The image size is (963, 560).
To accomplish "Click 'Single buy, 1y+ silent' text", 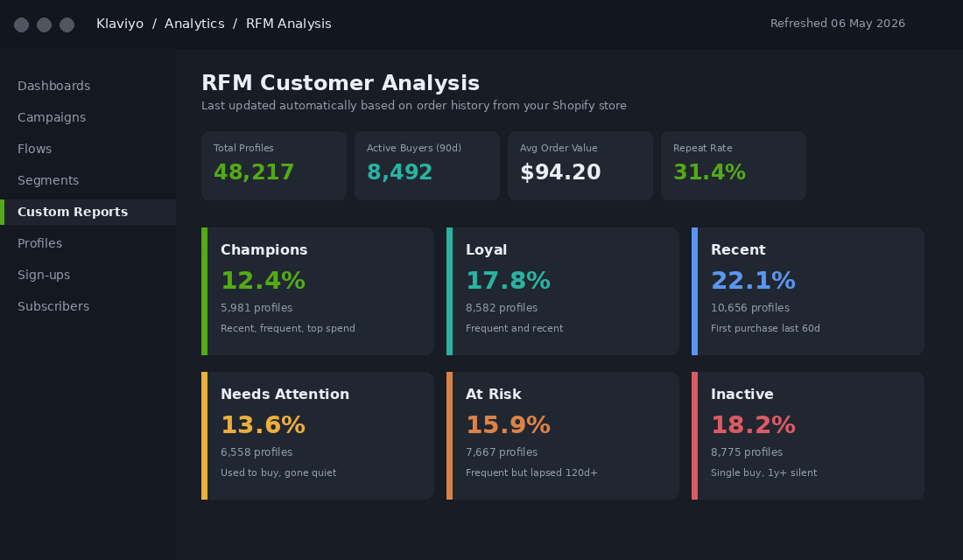I will click(764, 472).
